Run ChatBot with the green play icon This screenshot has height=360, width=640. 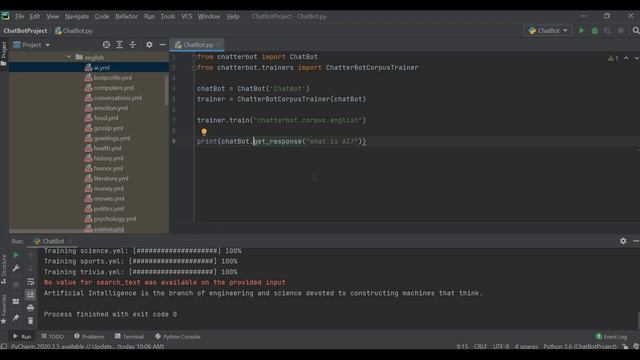[x=581, y=31]
